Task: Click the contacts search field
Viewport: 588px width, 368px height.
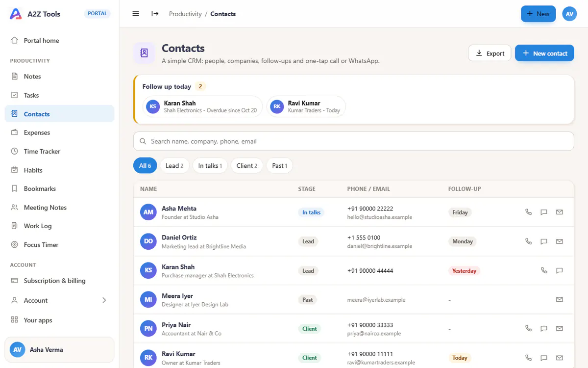Action: [x=353, y=141]
